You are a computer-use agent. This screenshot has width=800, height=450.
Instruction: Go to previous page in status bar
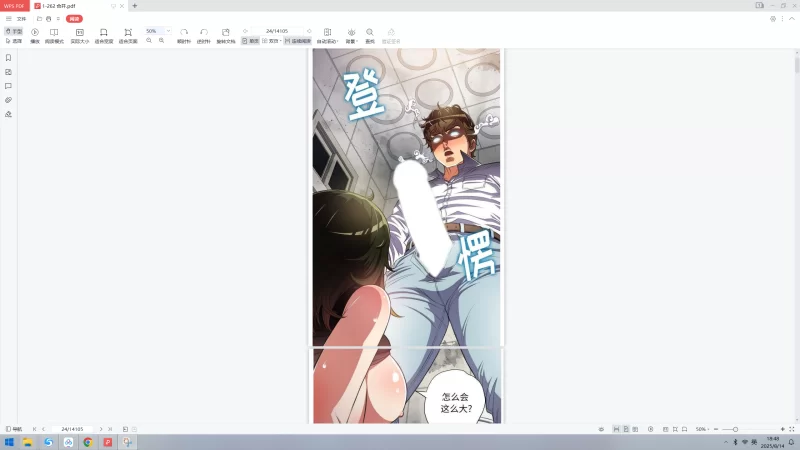43,429
